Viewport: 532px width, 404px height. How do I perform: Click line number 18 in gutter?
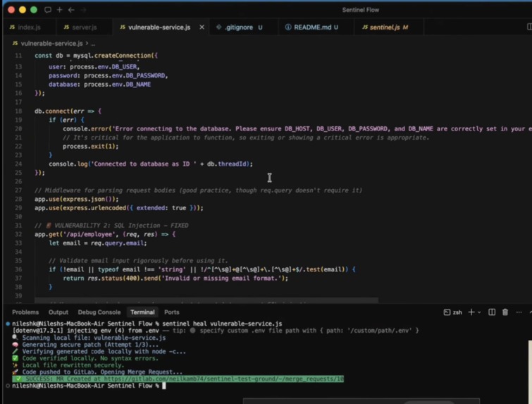[x=18, y=111]
